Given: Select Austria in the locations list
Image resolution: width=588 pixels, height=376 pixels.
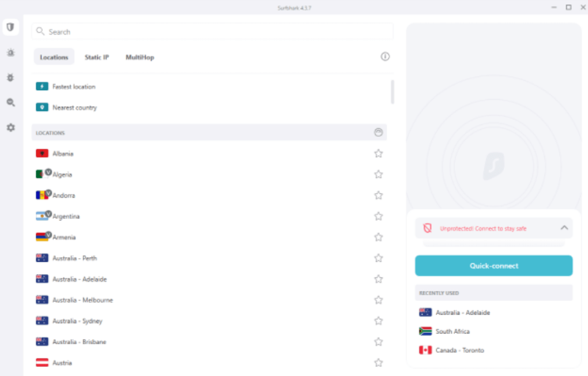Looking at the screenshot, I should coord(209,363).
